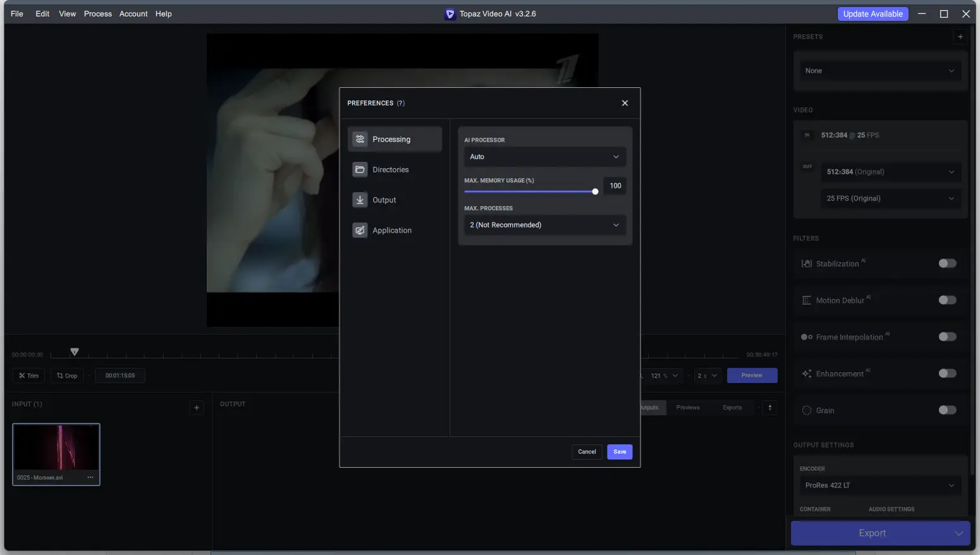Image resolution: width=980 pixels, height=555 pixels.
Task: Expand the Export options arrow
Action: (959, 534)
